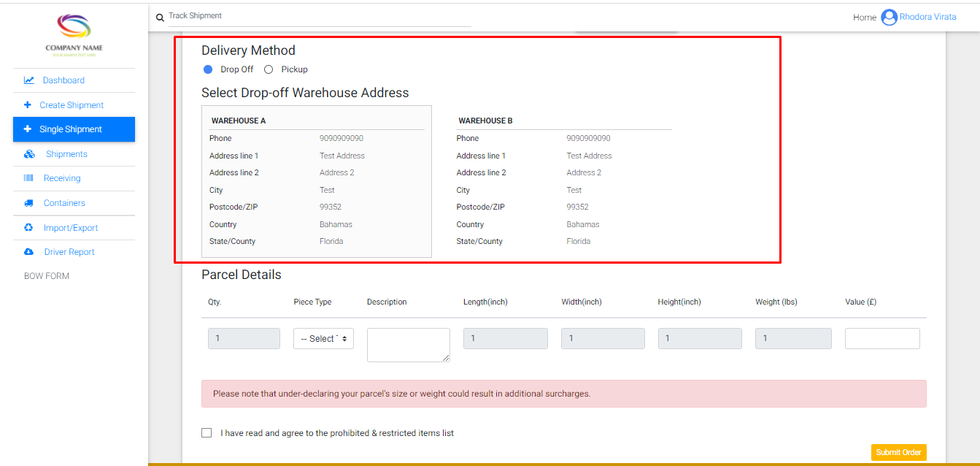Image resolution: width=980 pixels, height=466 pixels.
Task: Click the Submit Order button
Action: [x=898, y=452]
